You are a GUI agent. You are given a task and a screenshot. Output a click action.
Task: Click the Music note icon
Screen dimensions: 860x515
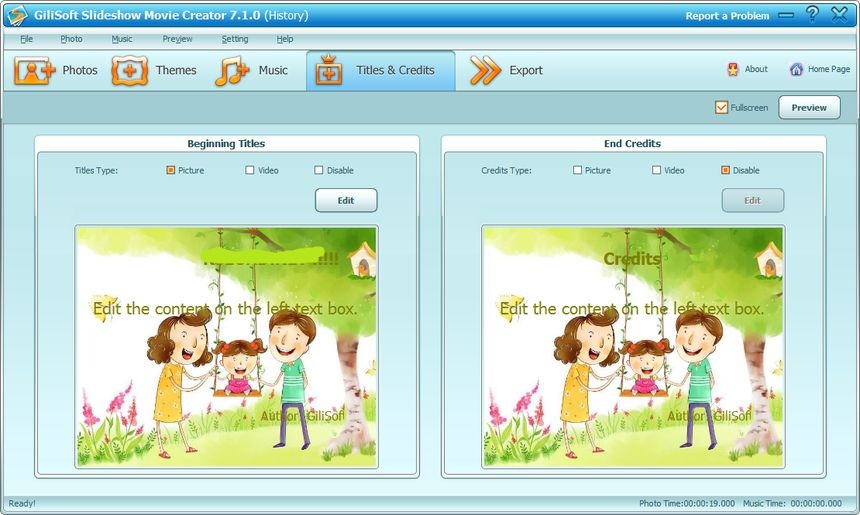(x=232, y=71)
